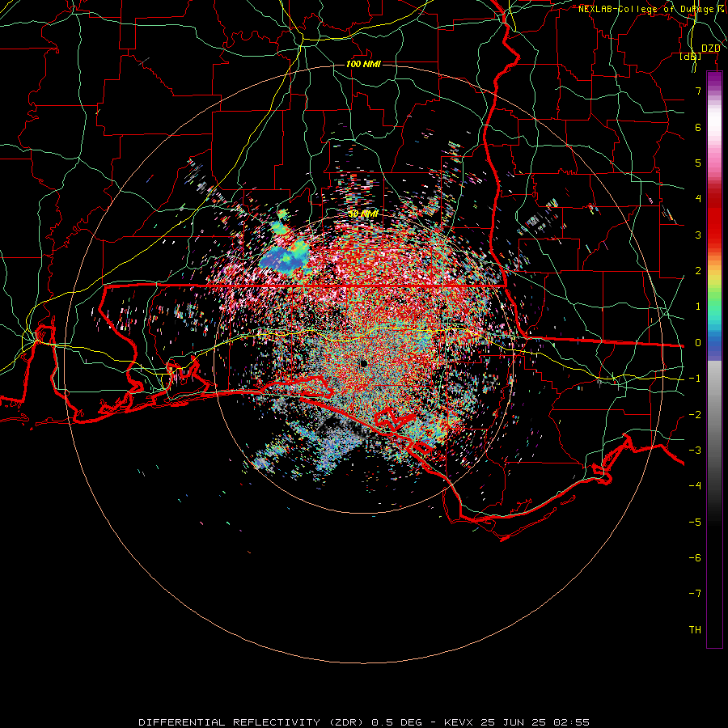
Task: Click the 0.5 DEG elevation text in caption
Action: (x=396, y=722)
